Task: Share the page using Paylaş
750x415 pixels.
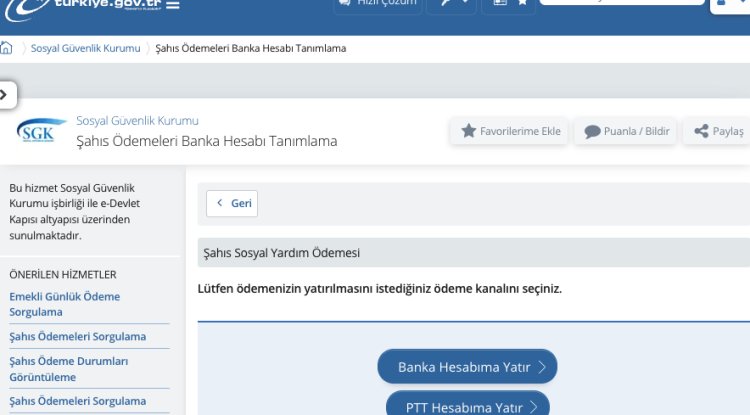Action: click(717, 131)
